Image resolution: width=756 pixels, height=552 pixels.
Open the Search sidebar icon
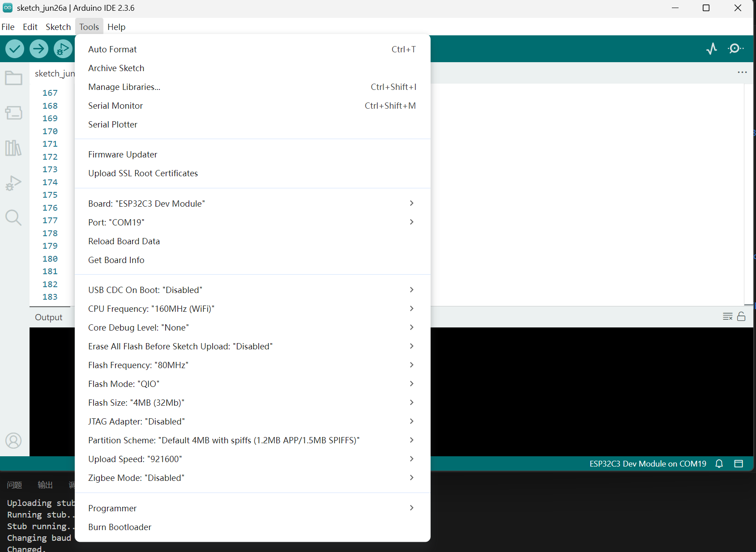(13, 218)
